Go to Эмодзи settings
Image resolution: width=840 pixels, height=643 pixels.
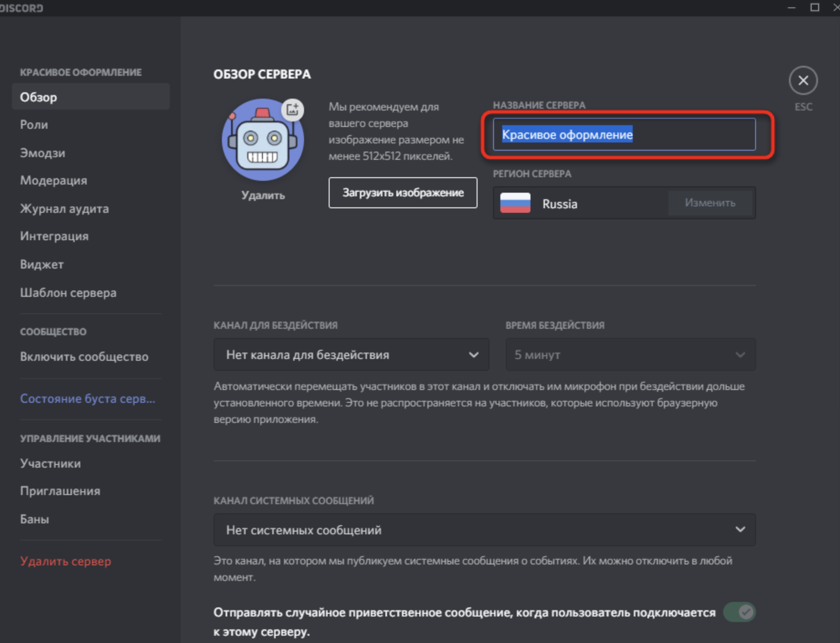(x=42, y=153)
